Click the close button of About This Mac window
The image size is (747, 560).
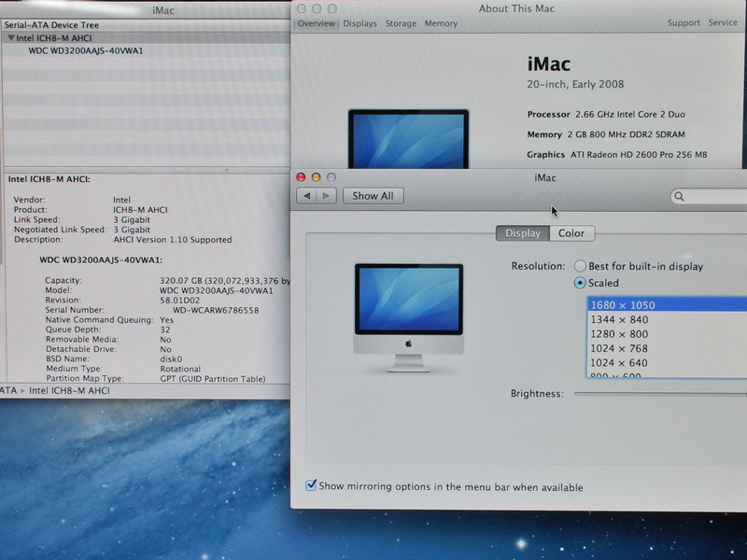[301, 8]
